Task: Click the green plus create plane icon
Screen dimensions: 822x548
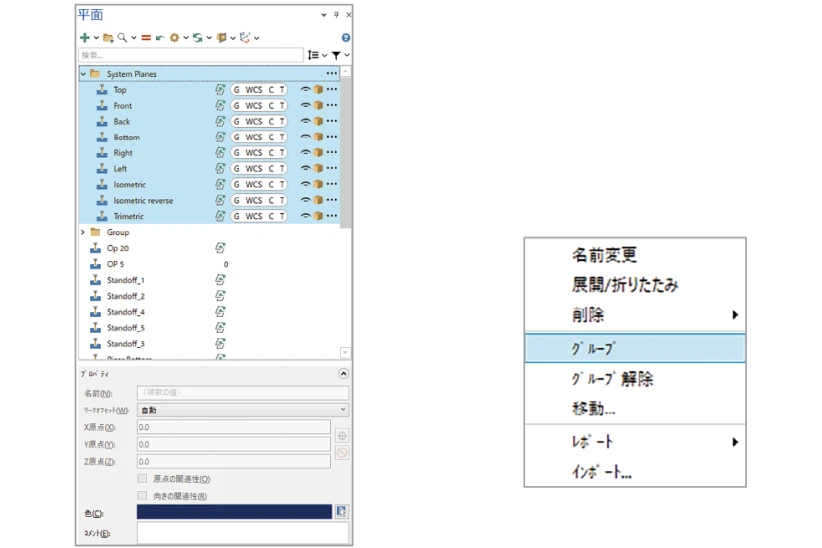Action: [x=85, y=38]
